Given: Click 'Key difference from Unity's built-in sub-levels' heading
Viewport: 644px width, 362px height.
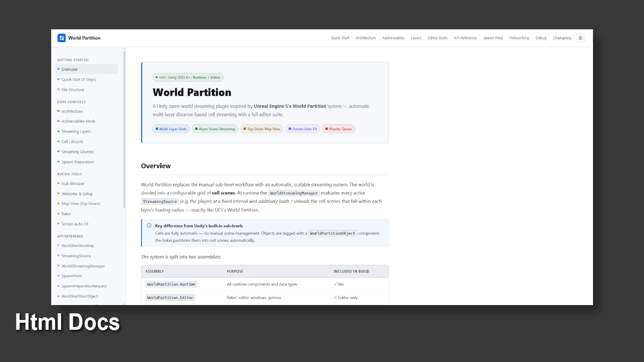Looking at the screenshot, I should coord(199,226).
